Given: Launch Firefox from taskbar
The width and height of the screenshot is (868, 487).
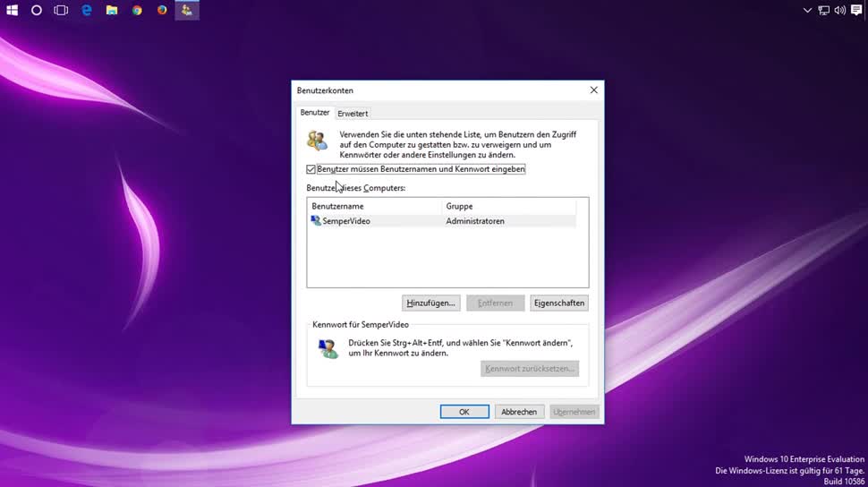Looking at the screenshot, I should [x=162, y=10].
